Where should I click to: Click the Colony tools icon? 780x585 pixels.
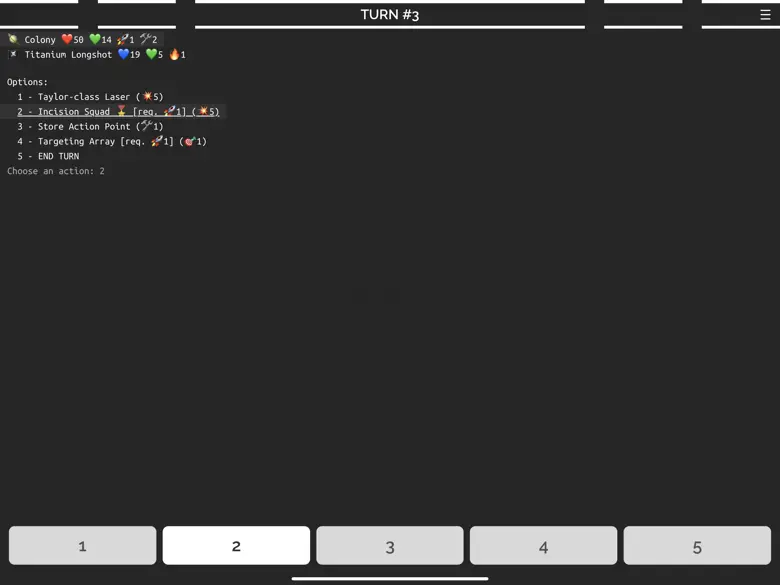coord(146,39)
